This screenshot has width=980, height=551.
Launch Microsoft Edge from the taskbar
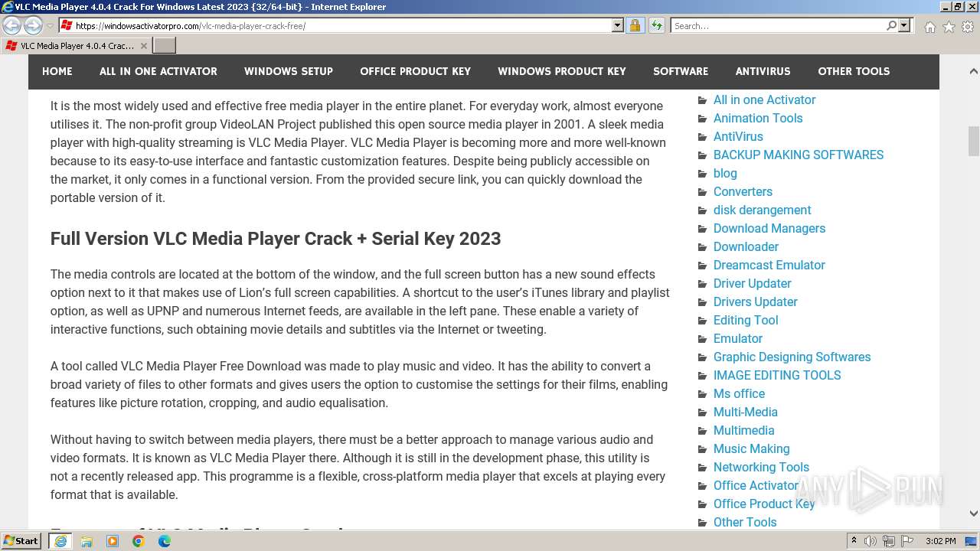tap(165, 541)
